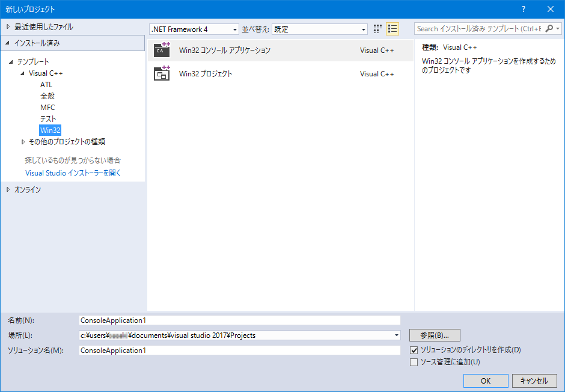This screenshot has width=565, height=392.
Task: Collapse the Visual C++ node
Action: tap(22, 73)
